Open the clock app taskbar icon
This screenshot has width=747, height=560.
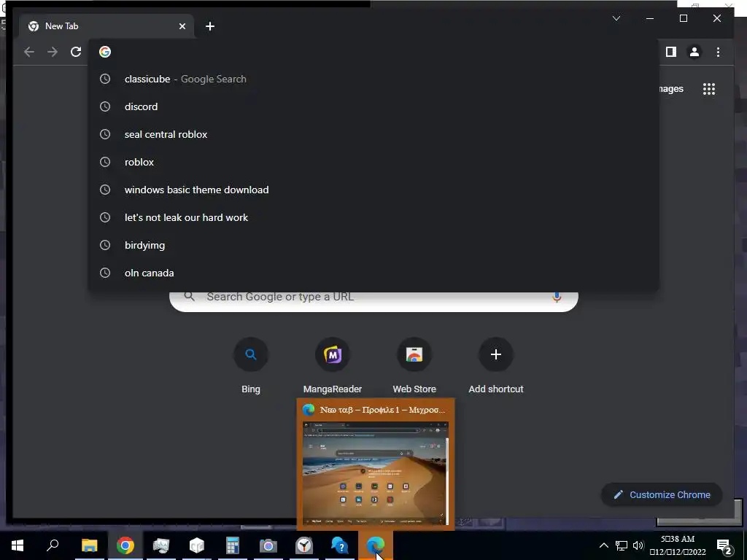click(304, 545)
